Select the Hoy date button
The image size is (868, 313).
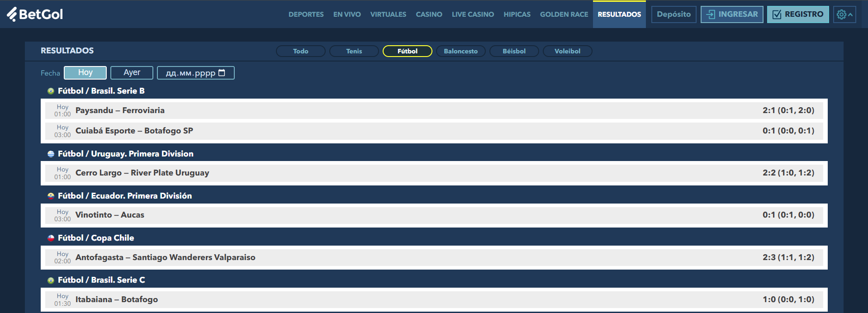85,73
